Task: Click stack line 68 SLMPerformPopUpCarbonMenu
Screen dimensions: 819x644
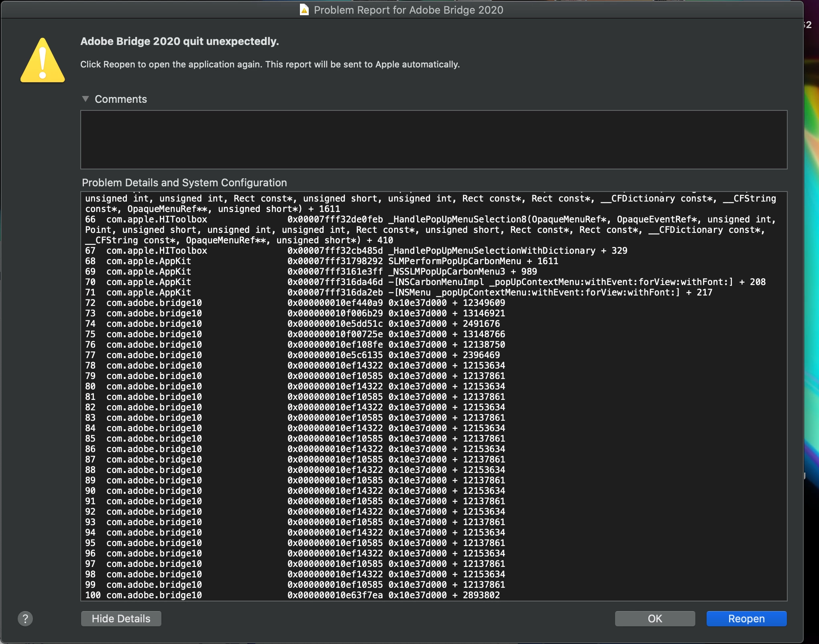Action: 454,261
